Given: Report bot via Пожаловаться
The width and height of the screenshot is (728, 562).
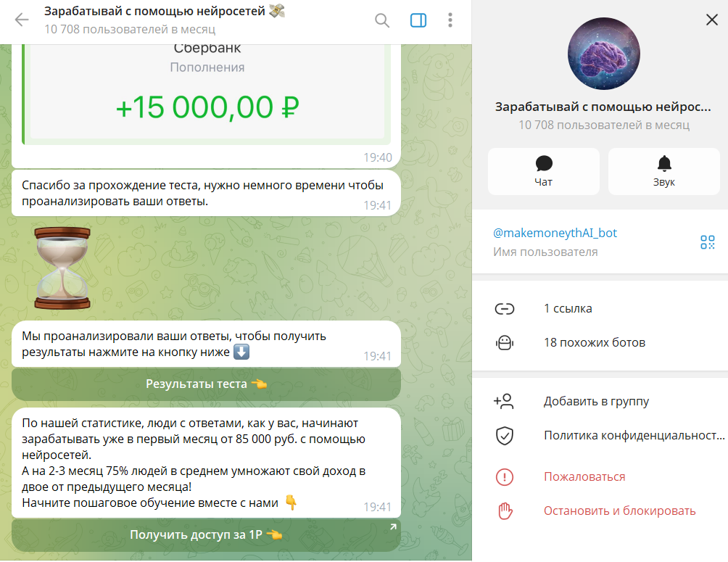Looking at the screenshot, I should pyautogui.click(x=600, y=477).
